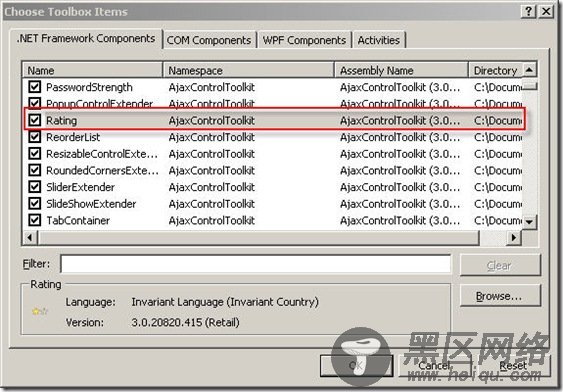
Task: Click the directory path in the ReorderList row
Action: (498, 137)
